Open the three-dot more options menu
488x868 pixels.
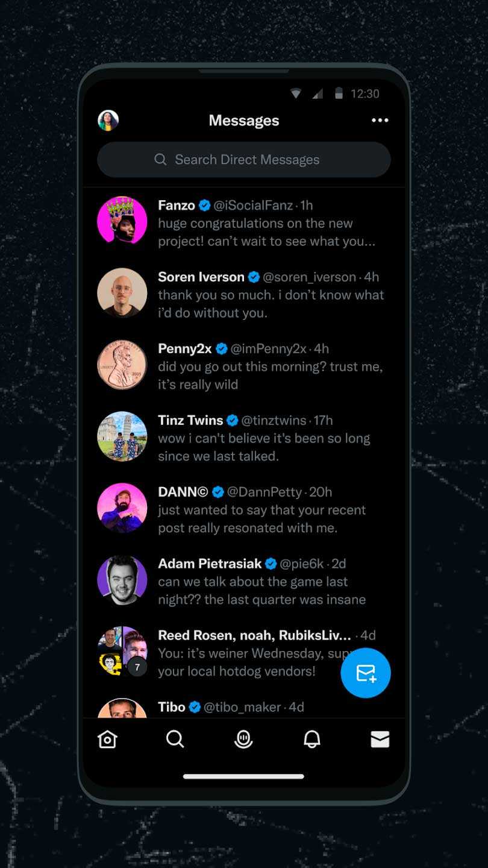point(380,121)
